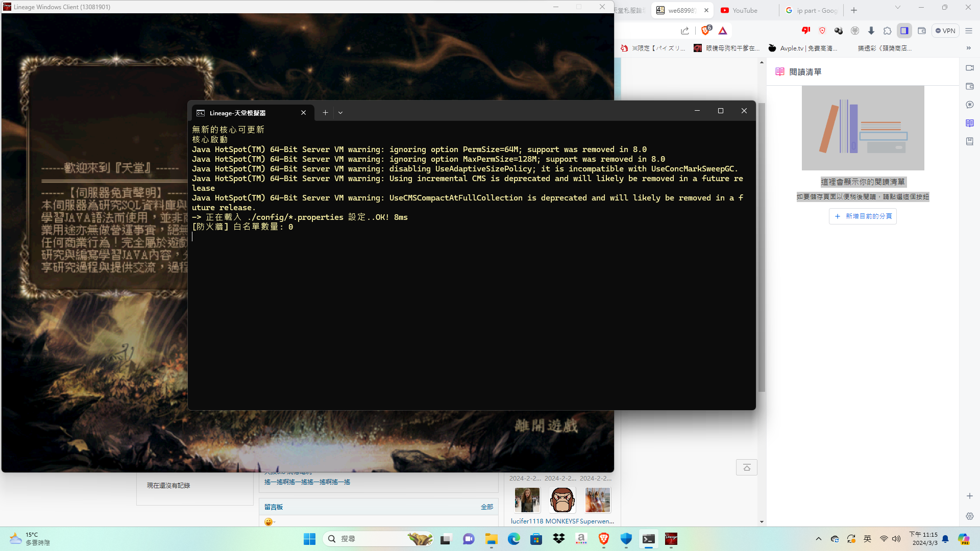Click the webpage vertical scrollbar thumb
The height and width of the screenshot is (551, 980).
(x=762, y=247)
